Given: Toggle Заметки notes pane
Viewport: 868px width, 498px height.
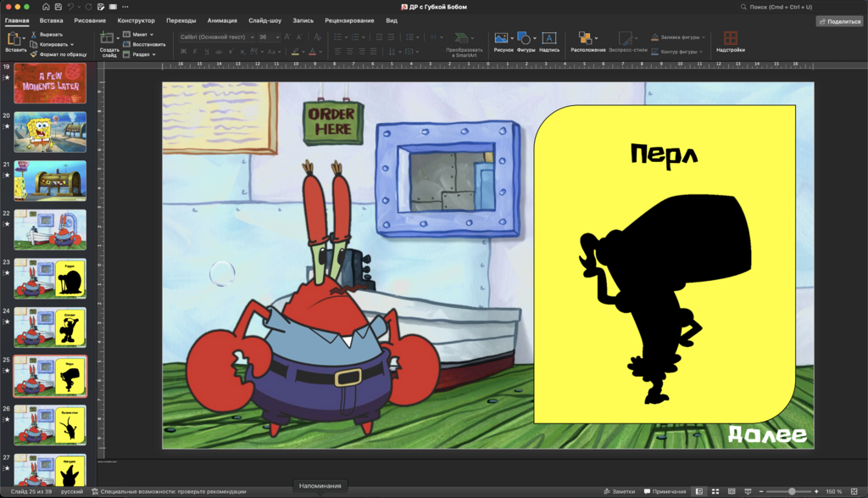Looking at the screenshot, I should (x=620, y=491).
